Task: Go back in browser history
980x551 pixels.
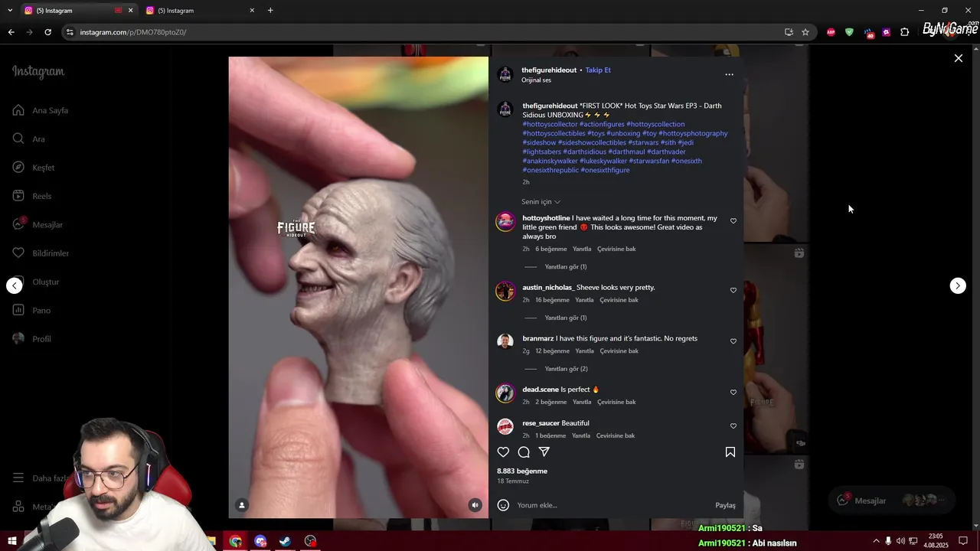Action: click(11, 32)
